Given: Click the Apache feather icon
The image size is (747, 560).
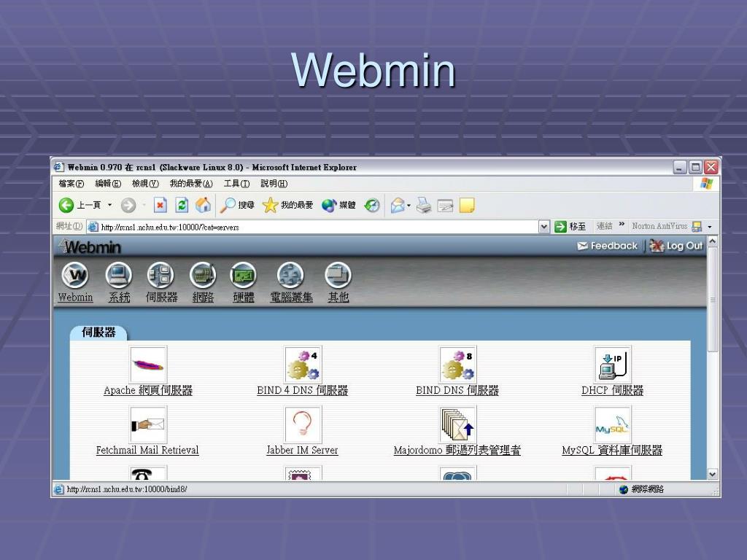Looking at the screenshot, I should [148, 365].
